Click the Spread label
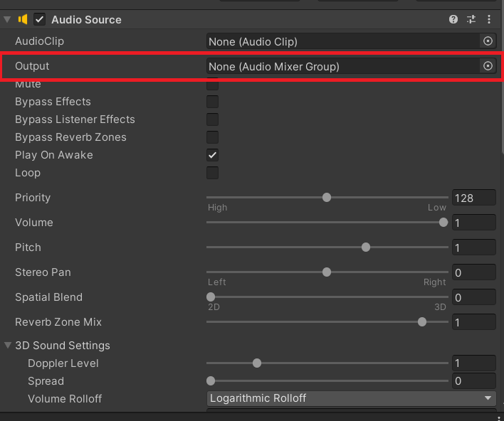Screen dimensions: 504x421 coord(46,381)
